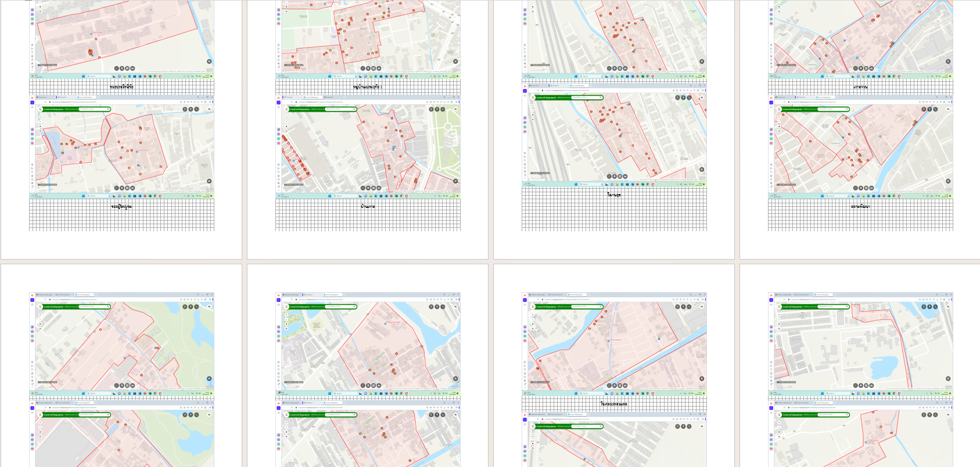Click the blank margin below the first page's grid
This screenshot has height=467, width=980.
122,244
